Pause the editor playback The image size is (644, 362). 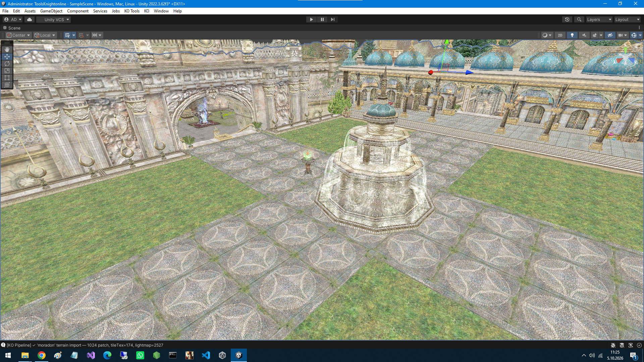pyautogui.click(x=322, y=19)
